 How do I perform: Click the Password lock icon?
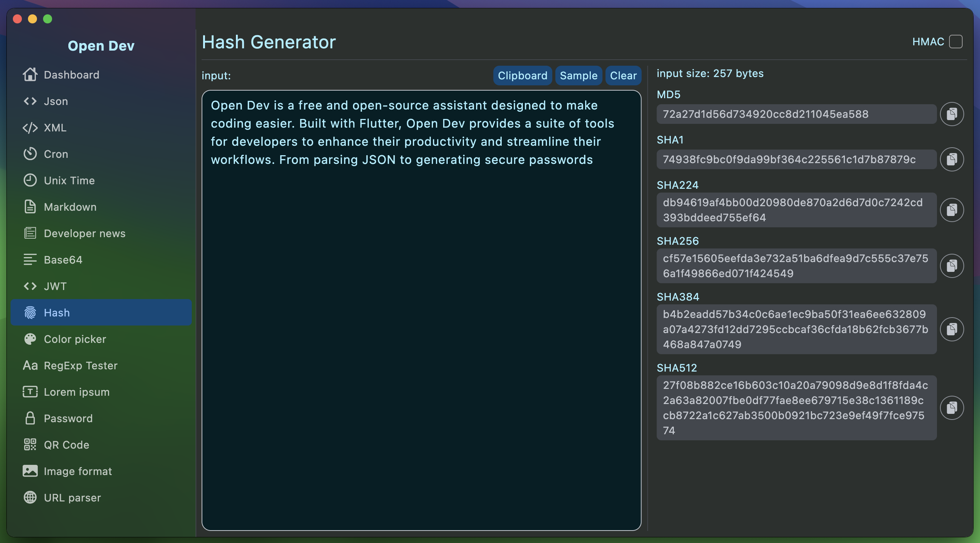(x=30, y=418)
